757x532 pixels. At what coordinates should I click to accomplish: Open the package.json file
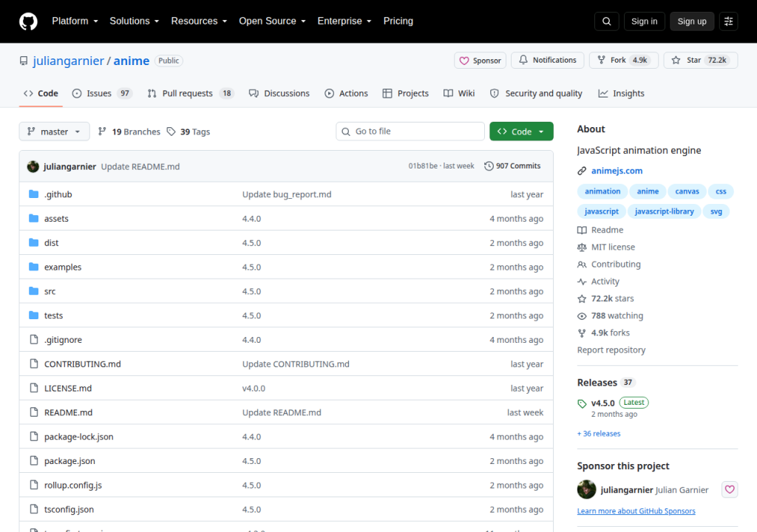(x=69, y=460)
